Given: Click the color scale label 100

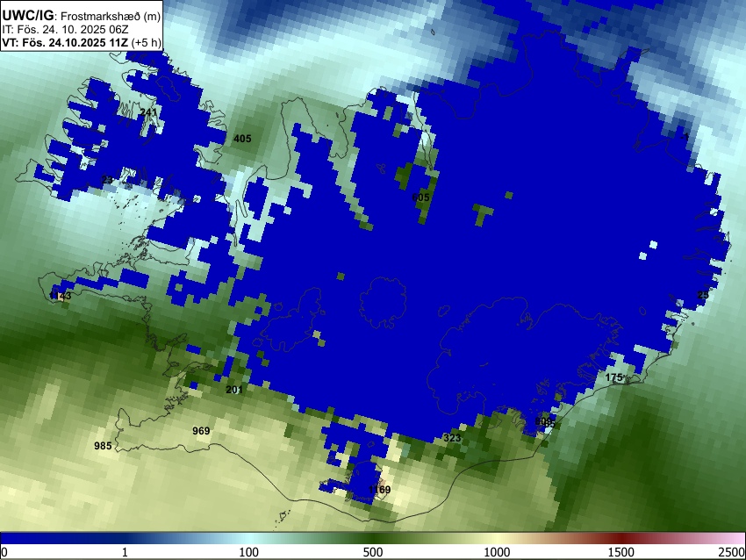Looking at the screenshot, I should (x=249, y=552).
